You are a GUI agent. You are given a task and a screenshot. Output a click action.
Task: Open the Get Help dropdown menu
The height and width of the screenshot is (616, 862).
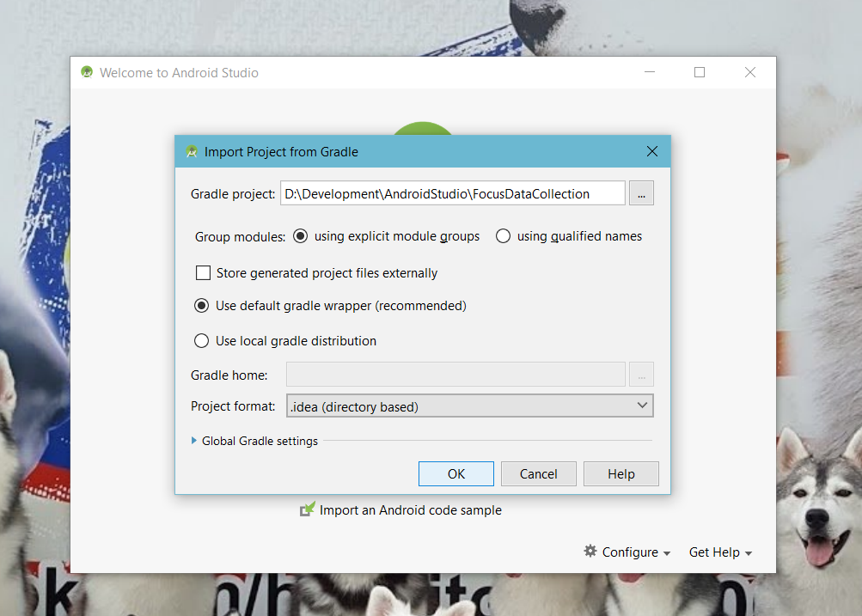coord(720,552)
